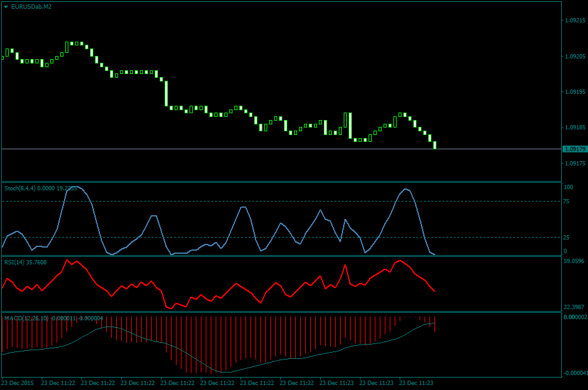The height and width of the screenshot is (390, 588).
Task: Click the last 23 Dec 11:23 time label
Action: 416,383
